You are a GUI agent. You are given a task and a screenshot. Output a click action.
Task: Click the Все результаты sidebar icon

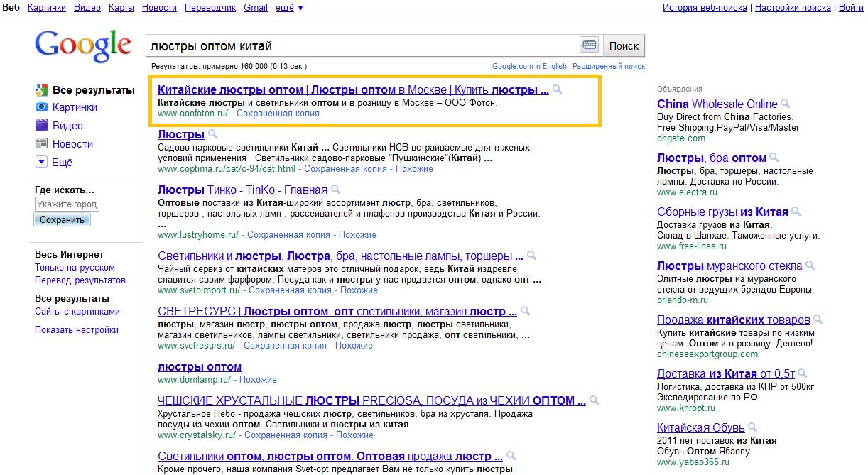[x=41, y=90]
